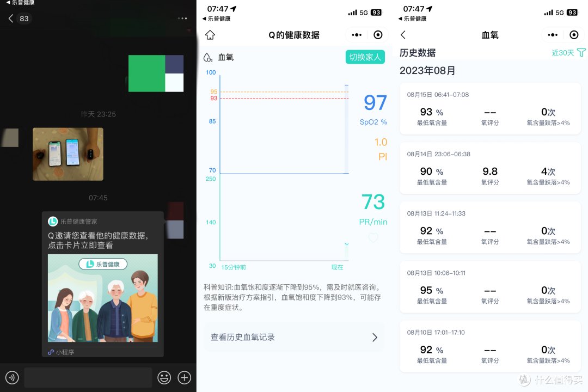Screen dimensions: 588x392
Task: Tap the funnel filter icon next to 近30天
Action: (x=581, y=52)
